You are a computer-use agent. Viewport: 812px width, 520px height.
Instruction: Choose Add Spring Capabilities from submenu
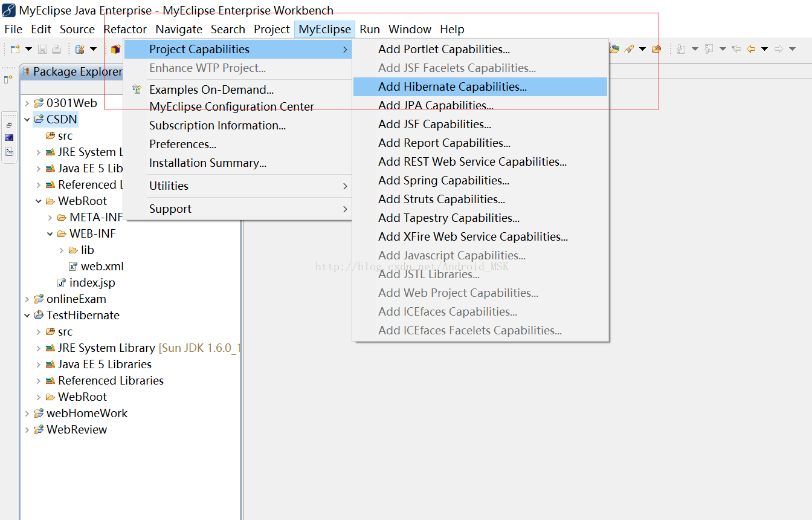[x=480, y=180]
